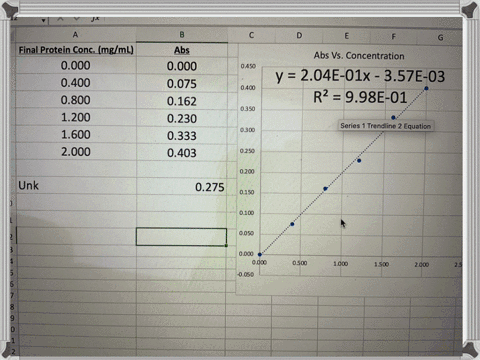
Task: Click the 'Series 1 Trendline 2 Equation' tooltip
Action: coord(386,126)
